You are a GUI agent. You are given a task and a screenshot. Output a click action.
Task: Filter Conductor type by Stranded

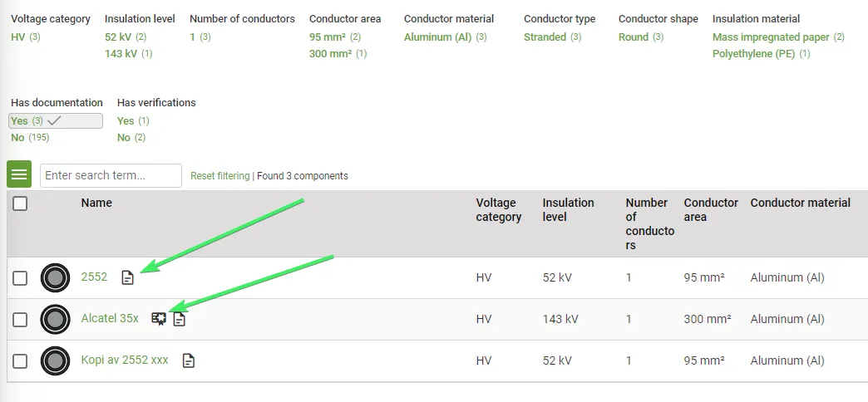(552, 37)
